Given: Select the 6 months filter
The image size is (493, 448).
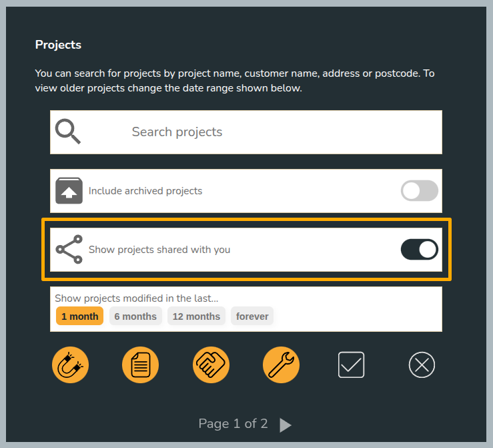Looking at the screenshot, I should [x=135, y=316].
